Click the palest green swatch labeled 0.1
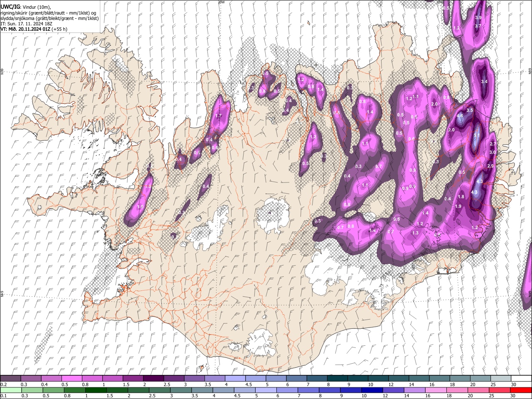This screenshot has height=399, width=532. tap(11, 390)
